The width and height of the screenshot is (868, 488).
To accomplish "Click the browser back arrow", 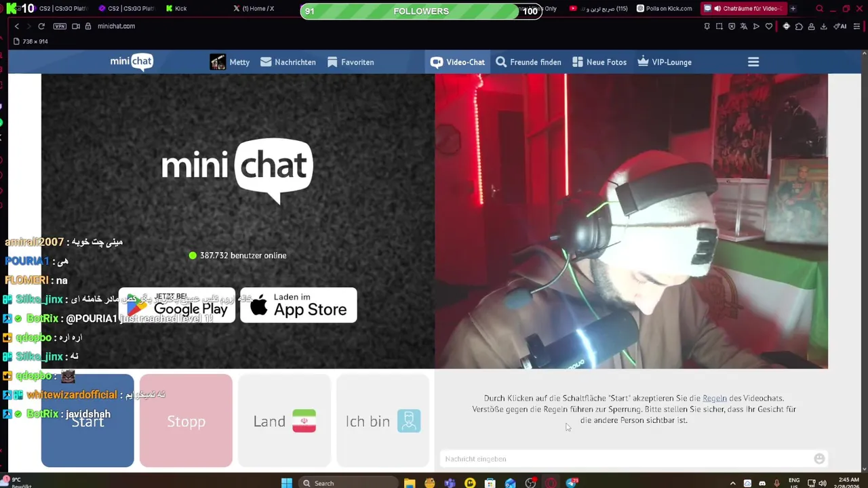I will (17, 26).
